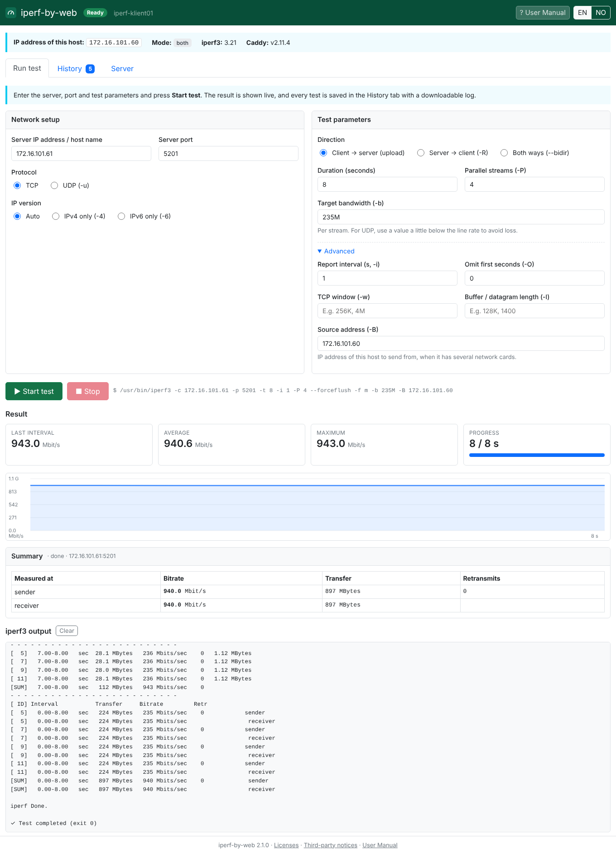
Task: Click the host IP 172.16.101.60 code box
Action: click(114, 43)
